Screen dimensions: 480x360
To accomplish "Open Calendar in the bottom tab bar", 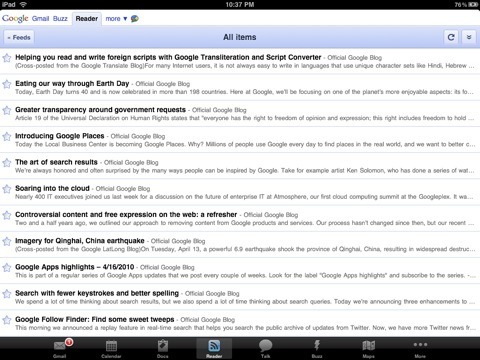I will click(x=111, y=348).
